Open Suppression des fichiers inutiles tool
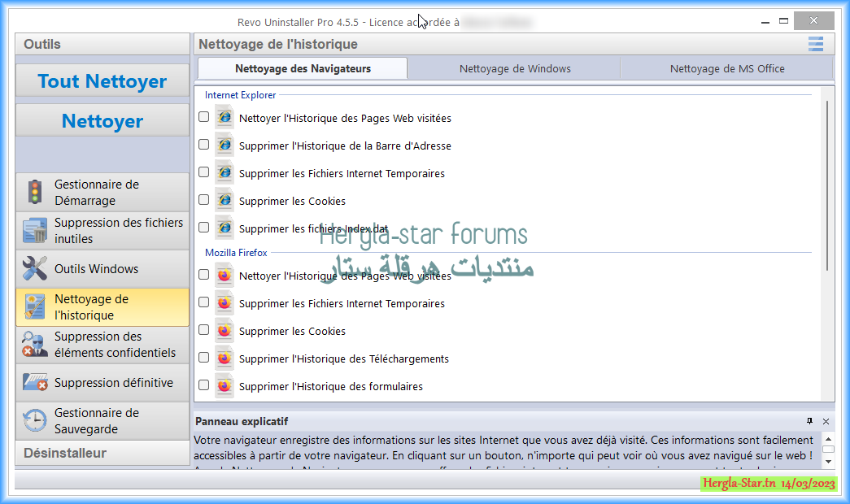Screen dimensions: 850x504 pyautogui.click(x=102, y=231)
